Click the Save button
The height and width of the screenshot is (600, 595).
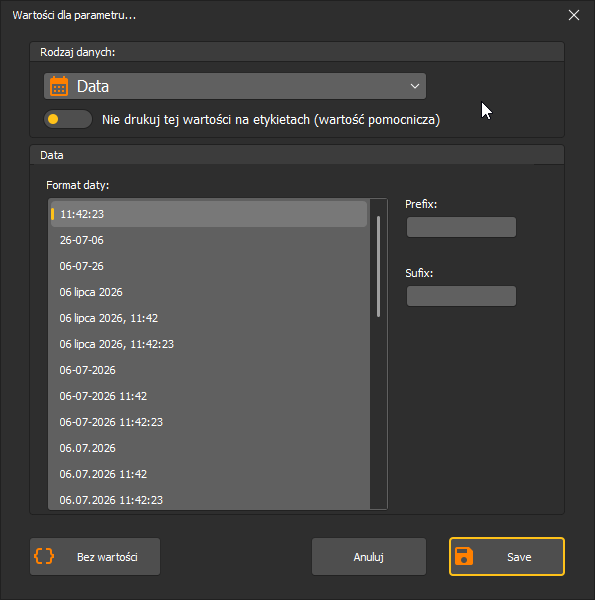(x=507, y=556)
